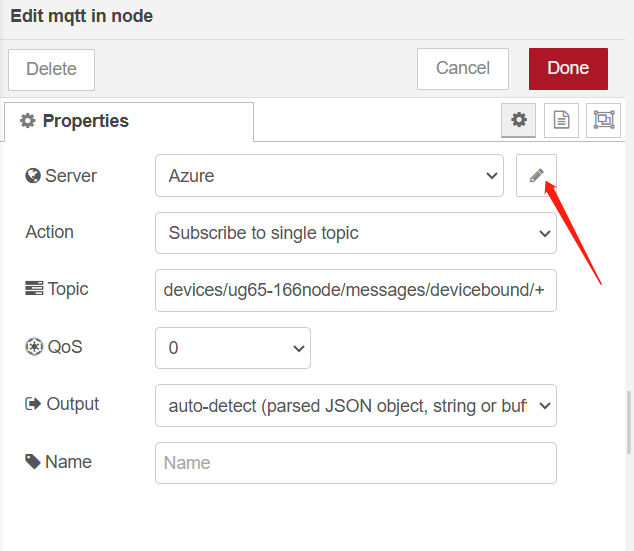This screenshot has height=551, width=634.
Task: Click the Server label text
Action: pos(71,176)
